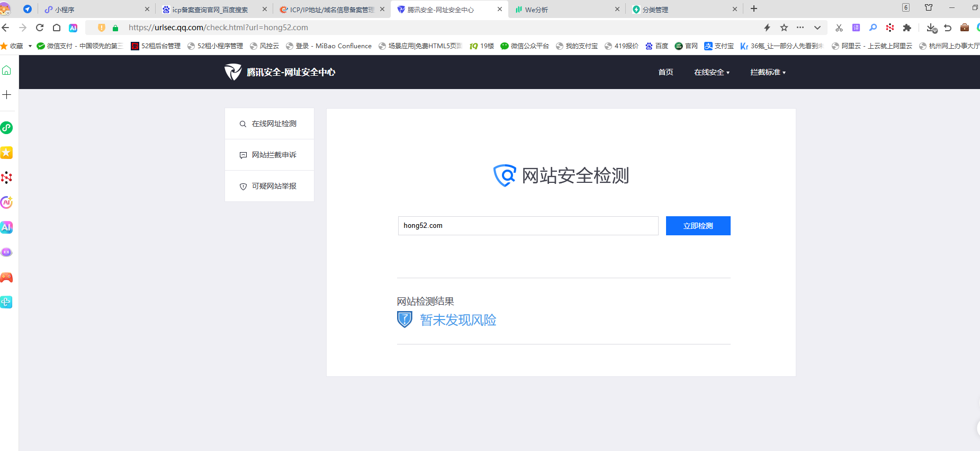This screenshot has width=980, height=451.
Task: Expand the 收藏 dropdown arrow
Action: tap(30, 46)
